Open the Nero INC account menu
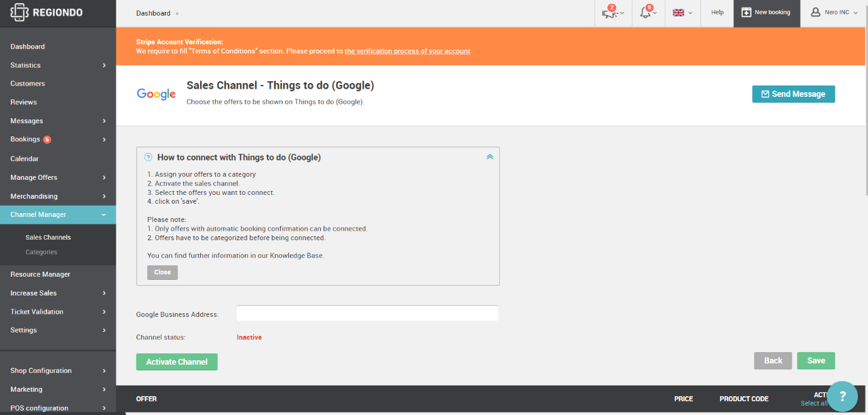 point(834,13)
